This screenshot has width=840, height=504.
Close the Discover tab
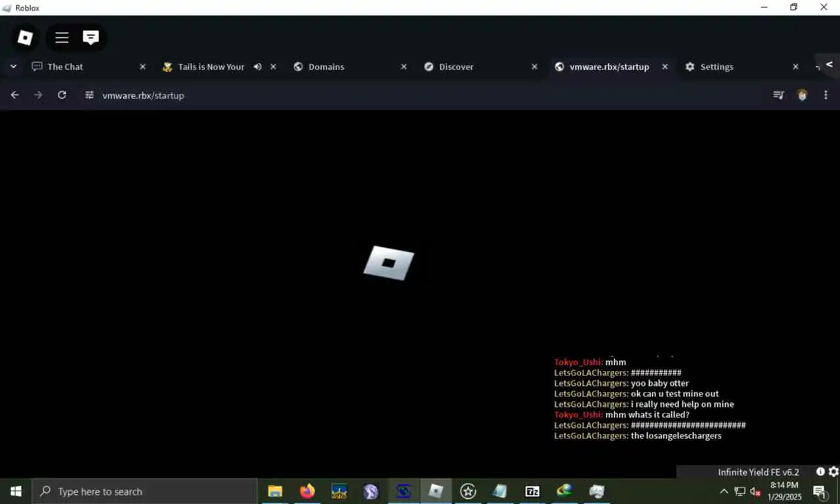(x=534, y=67)
